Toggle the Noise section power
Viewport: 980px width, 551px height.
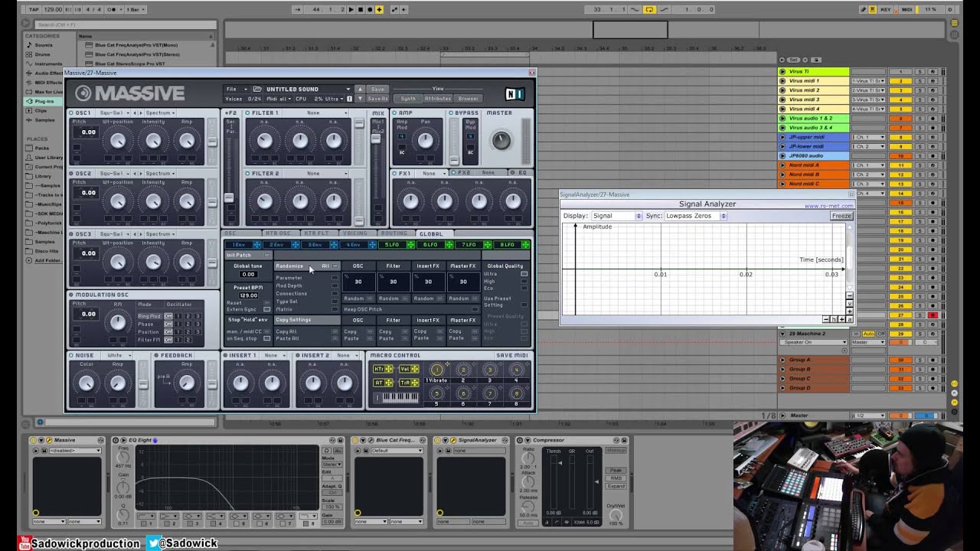point(72,355)
